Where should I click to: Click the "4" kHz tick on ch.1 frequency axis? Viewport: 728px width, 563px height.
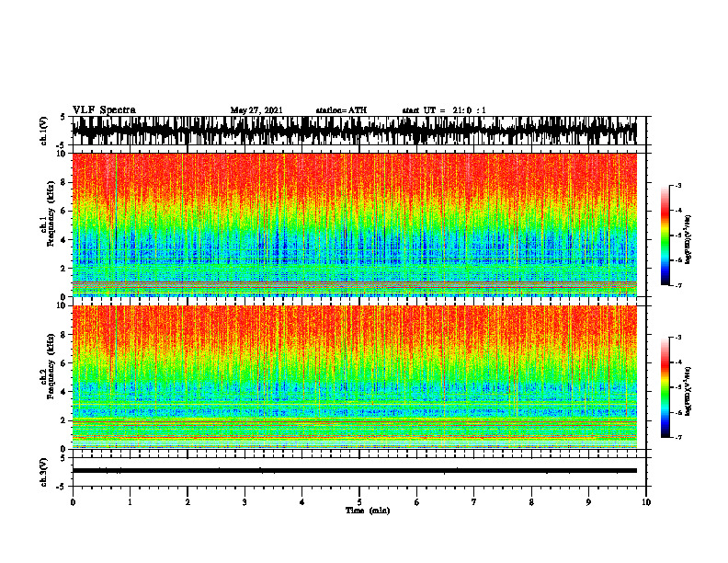tap(64, 240)
